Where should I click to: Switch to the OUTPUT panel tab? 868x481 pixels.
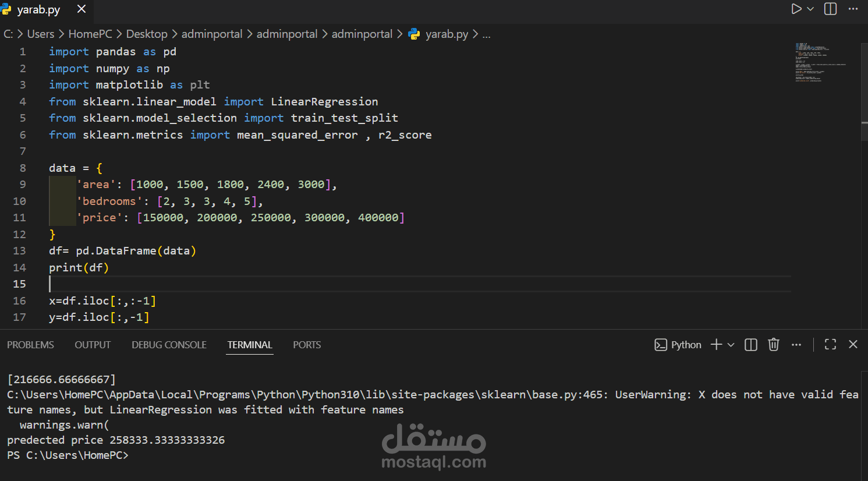(93, 345)
